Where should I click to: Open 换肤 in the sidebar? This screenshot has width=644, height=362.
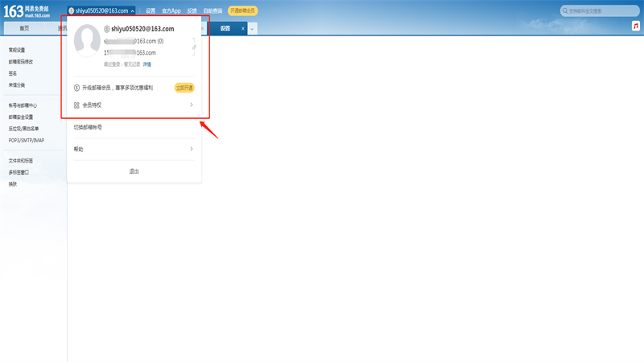tap(13, 184)
